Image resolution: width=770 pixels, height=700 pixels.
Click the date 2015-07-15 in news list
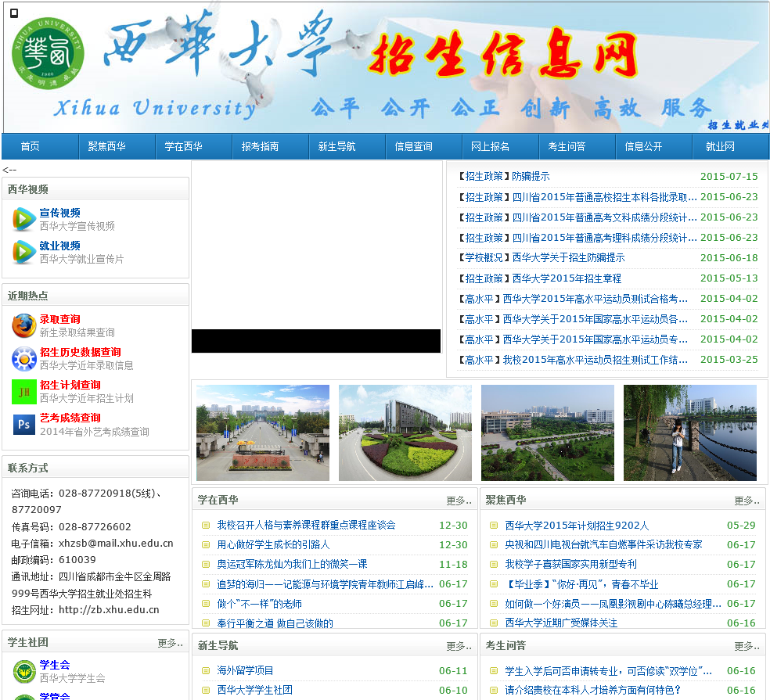click(x=729, y=176)
